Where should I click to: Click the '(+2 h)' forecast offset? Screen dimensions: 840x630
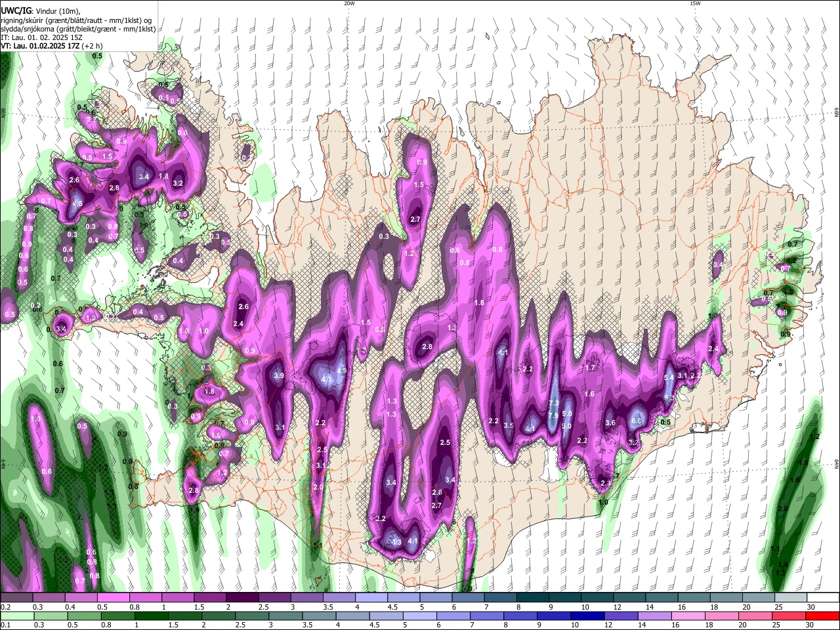(93, 47)
